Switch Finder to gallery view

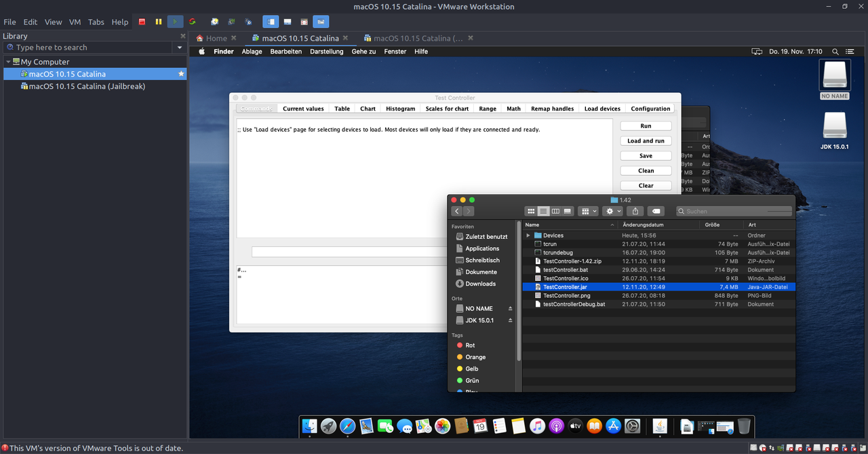pyautogui.click(x=568, y=211)
